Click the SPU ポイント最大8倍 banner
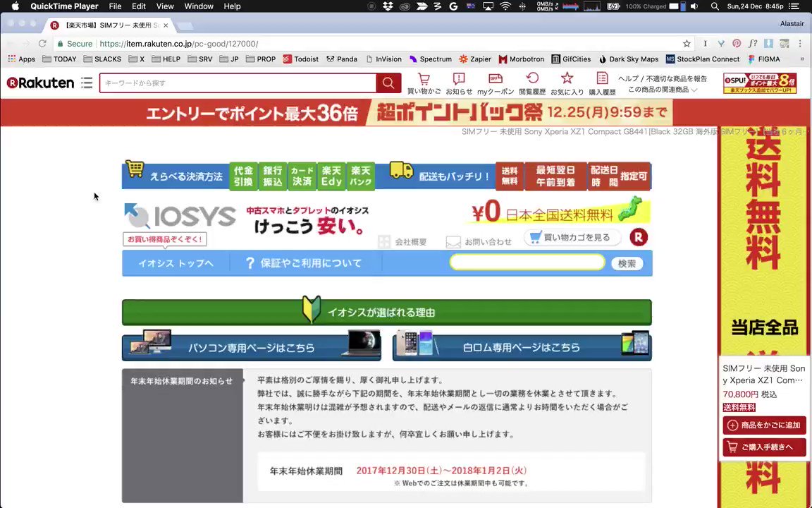 click(760, 83)
